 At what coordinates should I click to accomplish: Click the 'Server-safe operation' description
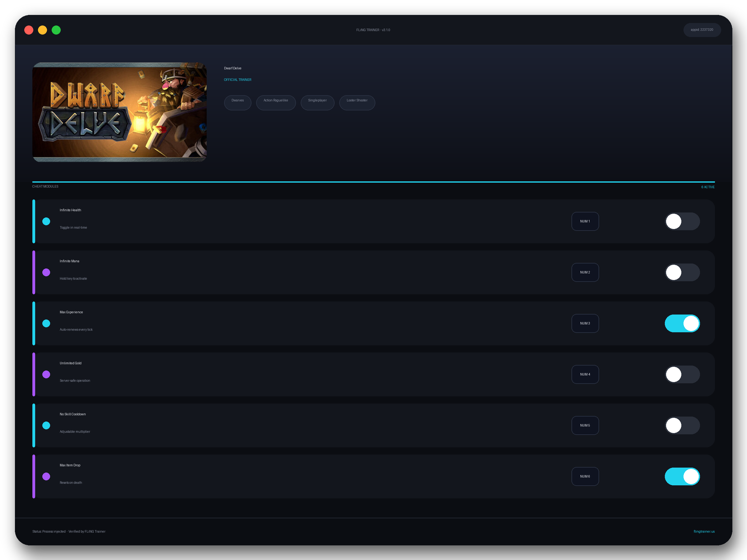[75, 380]
